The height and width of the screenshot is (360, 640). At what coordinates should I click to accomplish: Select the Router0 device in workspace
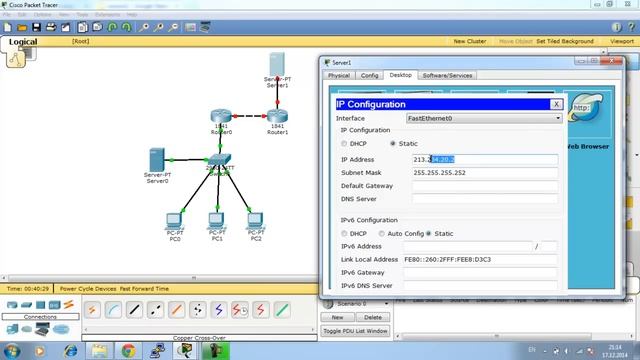coord(221,116)
